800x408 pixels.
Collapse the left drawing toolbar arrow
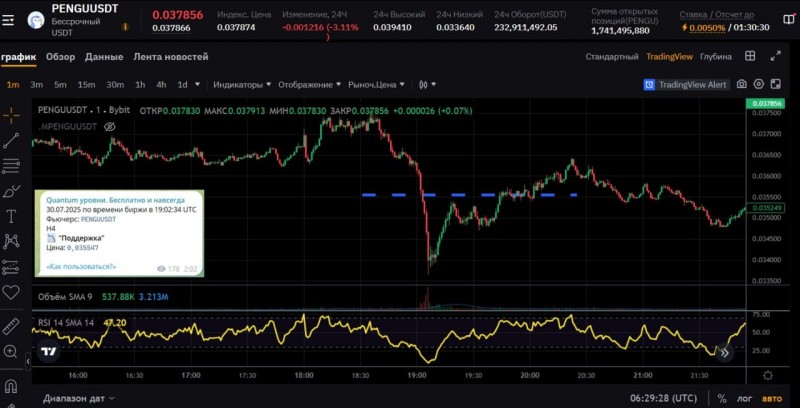click(x=29, y=361)
